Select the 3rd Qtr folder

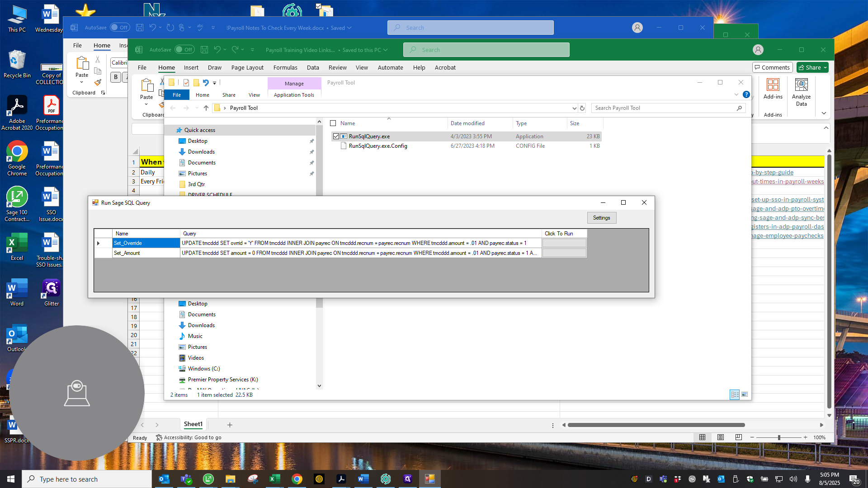196,184
